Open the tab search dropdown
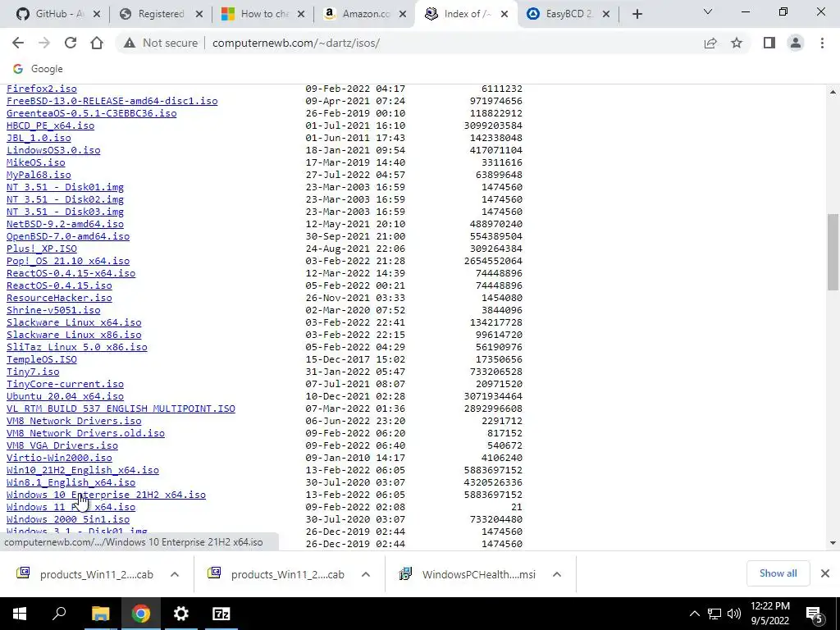 (708, 11)
